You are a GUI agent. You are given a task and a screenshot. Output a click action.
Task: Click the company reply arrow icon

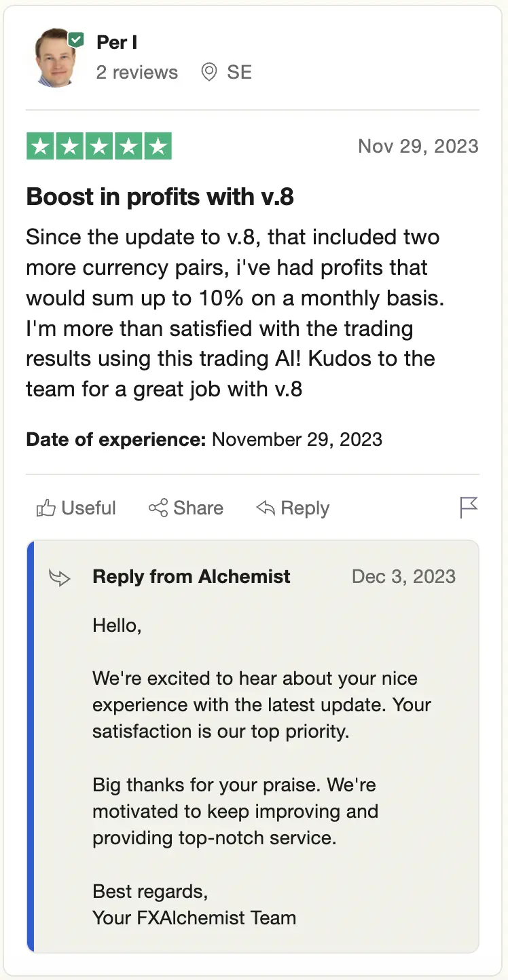click(60, 578)
